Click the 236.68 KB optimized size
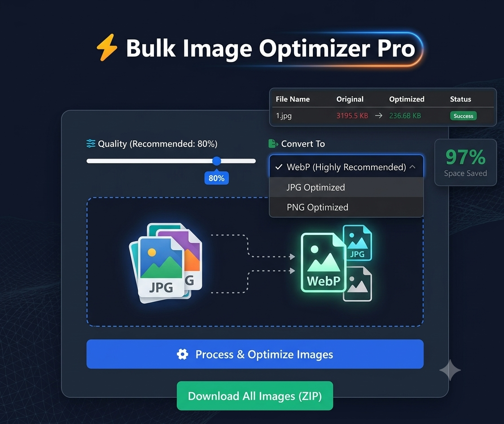This screenshot has height=424, width=504. 405,115
